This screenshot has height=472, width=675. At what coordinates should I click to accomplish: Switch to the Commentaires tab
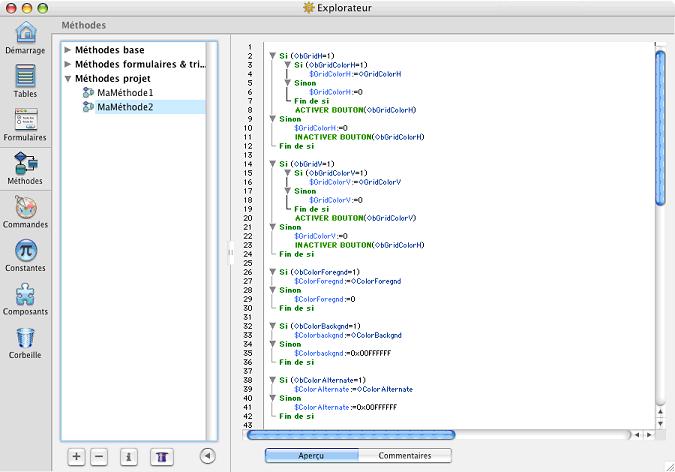coord(404,456)
